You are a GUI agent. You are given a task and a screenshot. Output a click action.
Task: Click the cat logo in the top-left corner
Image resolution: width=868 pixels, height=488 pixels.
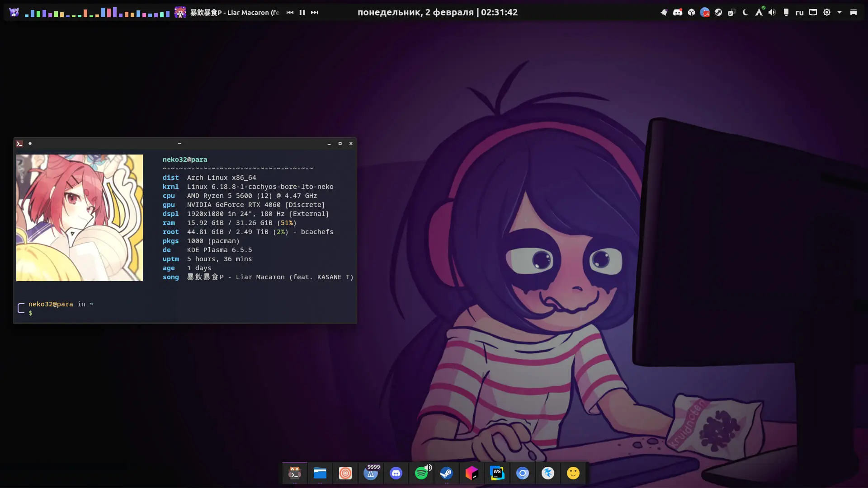(x=14, y=12)
